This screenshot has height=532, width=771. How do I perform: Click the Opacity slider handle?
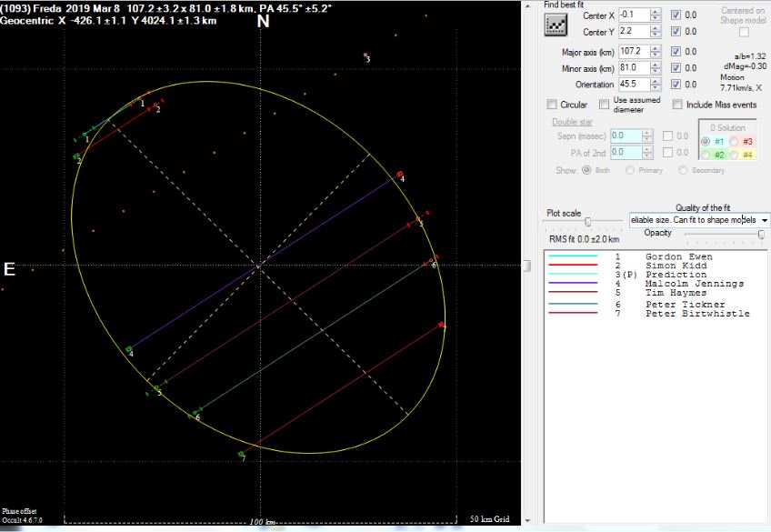[760, 235]
